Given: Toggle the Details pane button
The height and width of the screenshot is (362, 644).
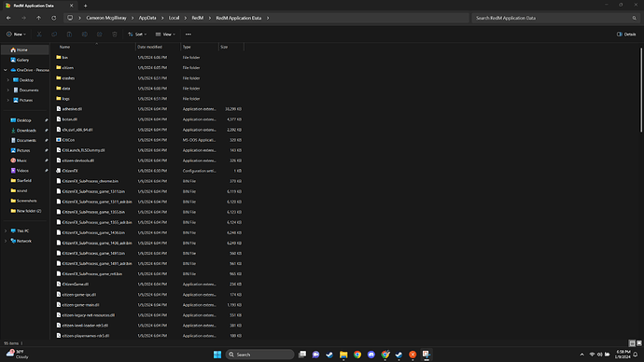Looking at the screenshot, I should 626,35.
